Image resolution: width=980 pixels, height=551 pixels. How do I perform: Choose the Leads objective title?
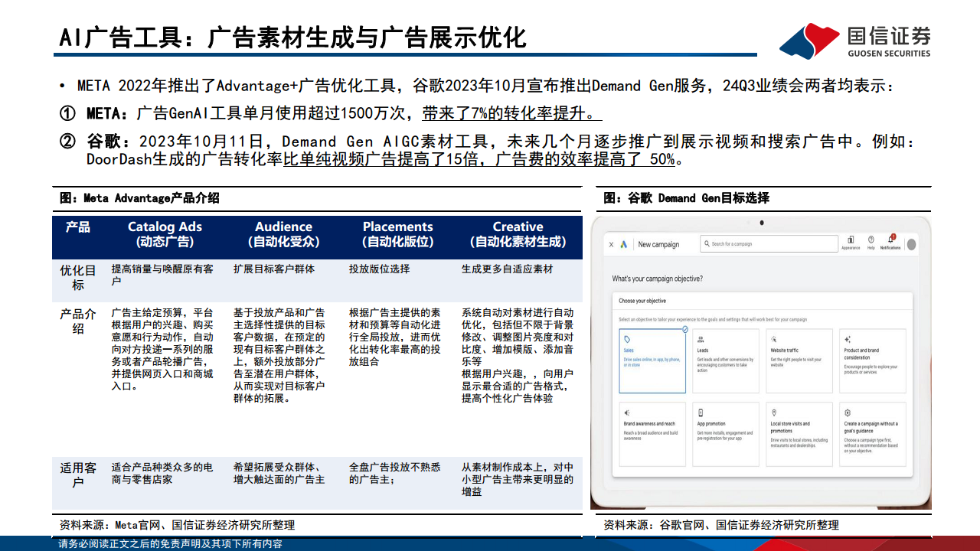tap(703, 350)
